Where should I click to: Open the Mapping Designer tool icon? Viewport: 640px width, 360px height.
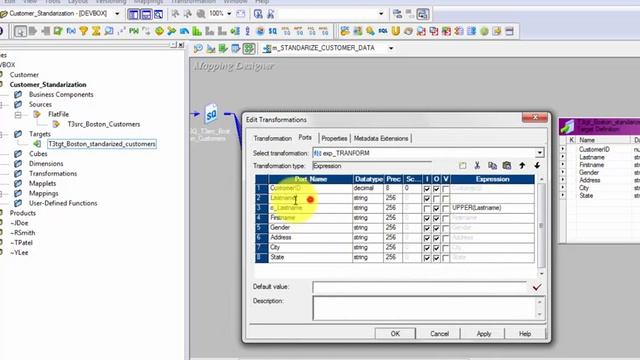tap(248, 49)
